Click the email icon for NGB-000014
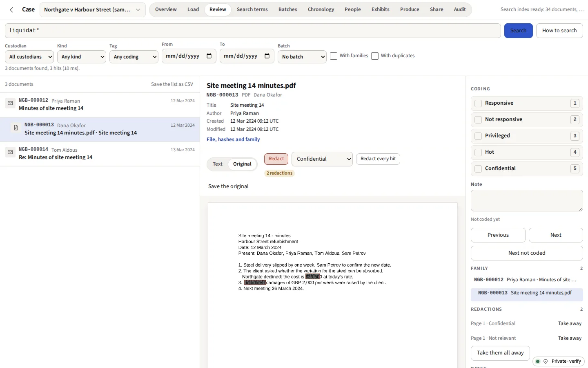The image size is (588, 368). click(10, 152)
